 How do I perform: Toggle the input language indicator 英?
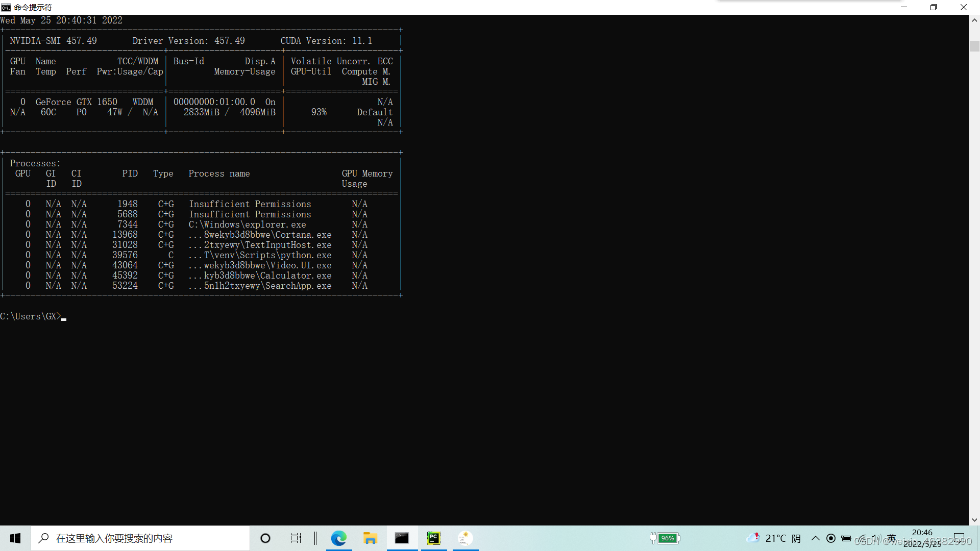(891, 538)
